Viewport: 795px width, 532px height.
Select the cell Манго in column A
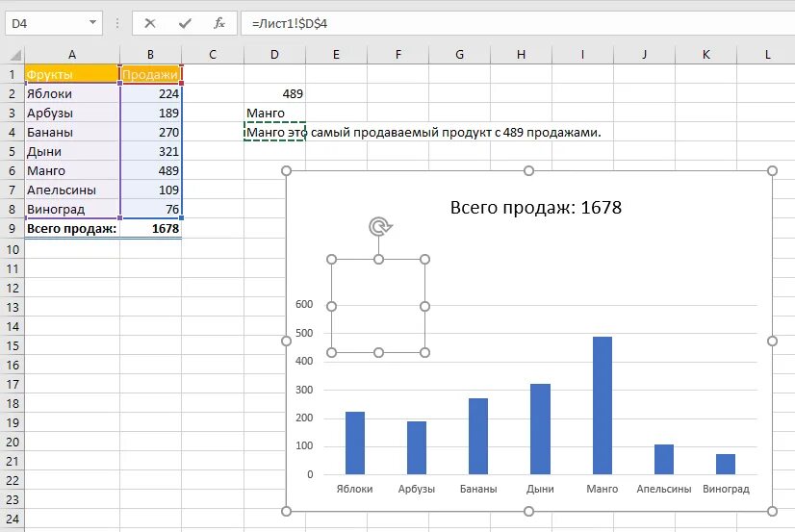(x=72, y=170)
